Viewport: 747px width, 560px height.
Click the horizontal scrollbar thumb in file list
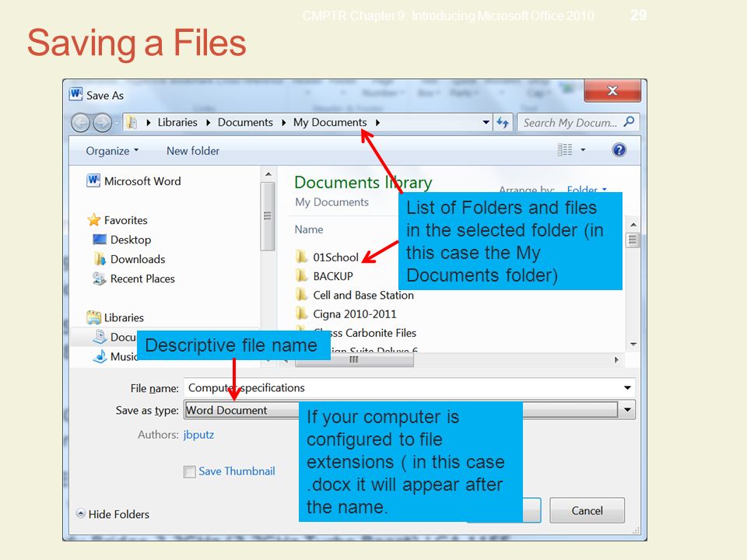click(x=354, y=360)
